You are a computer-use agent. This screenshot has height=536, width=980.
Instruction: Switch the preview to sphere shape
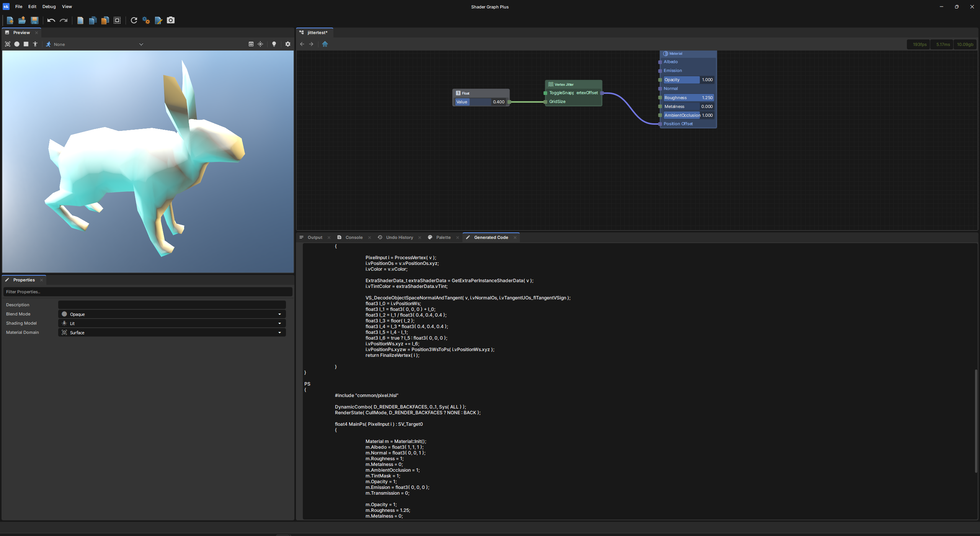coord(17,44)
